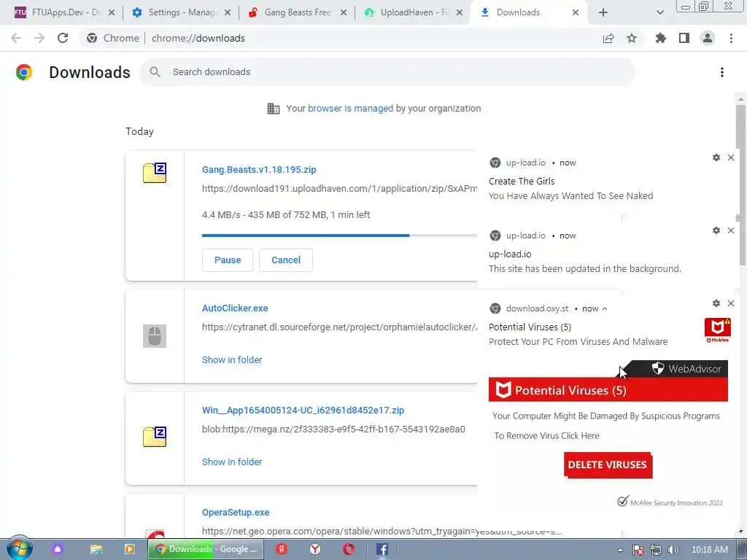Open the Facebook taskbar icon
The height and width of the screenshot is (560, 747).
[382, 549]
